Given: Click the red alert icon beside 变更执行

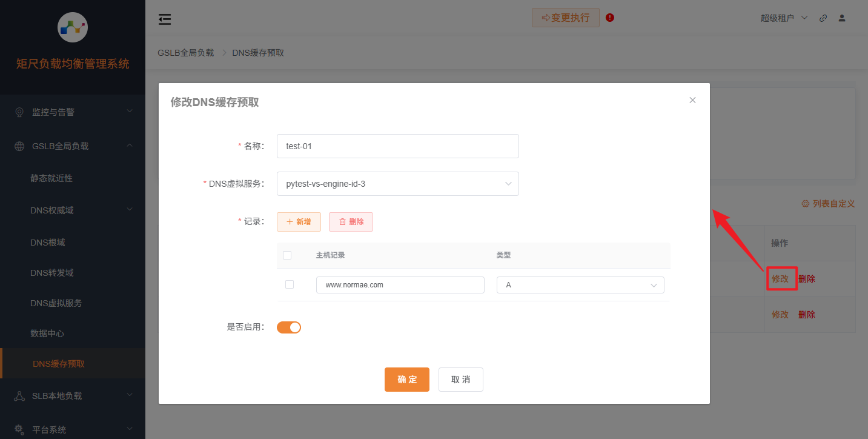Looking at the screenshot, I should tap(609, 18).
